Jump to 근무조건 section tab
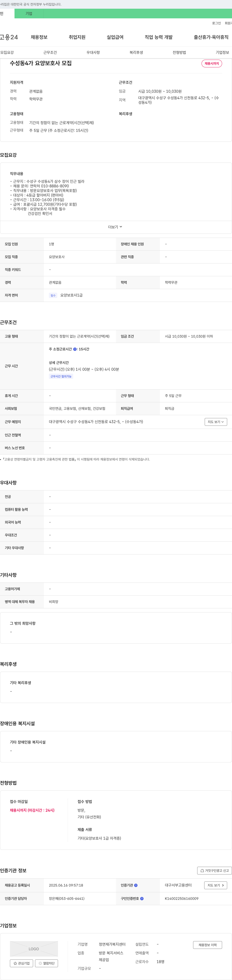This screenshot has width=232, height=980. pos(50,52)
